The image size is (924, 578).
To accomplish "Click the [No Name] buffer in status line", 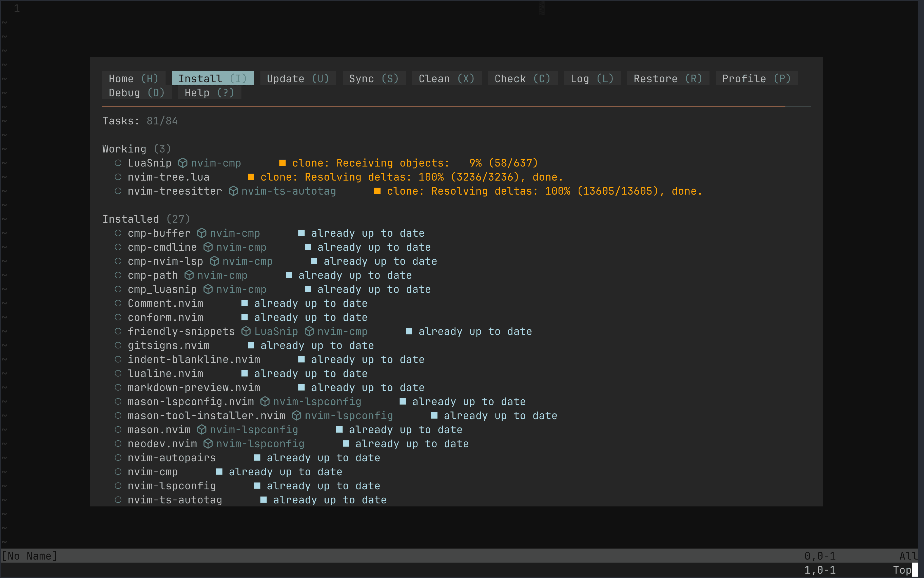I will [29, 556].
